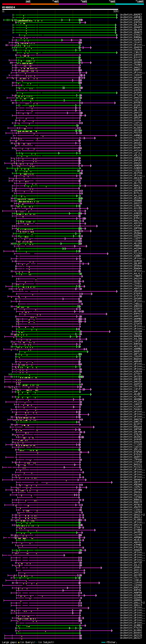
Task: Click the UniRef100_Q84WI5 label
Action: 131,32
